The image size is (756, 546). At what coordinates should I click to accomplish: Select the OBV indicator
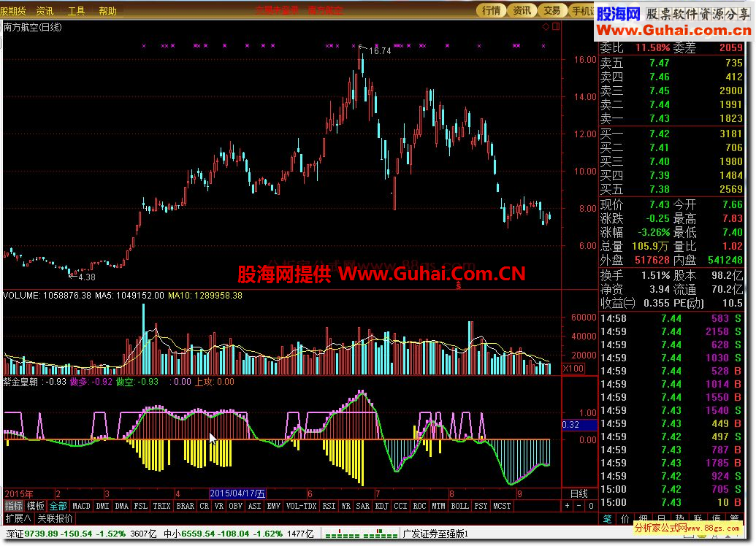[236, 506]
